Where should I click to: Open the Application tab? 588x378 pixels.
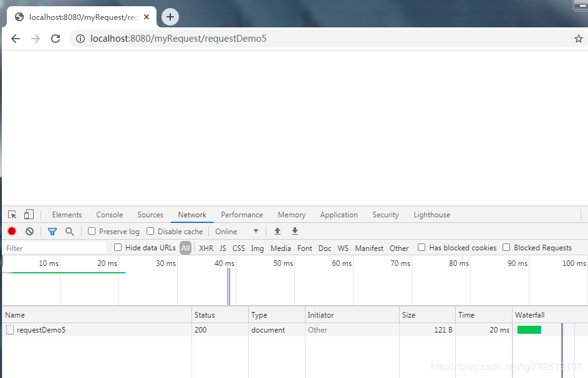(339, 215)
